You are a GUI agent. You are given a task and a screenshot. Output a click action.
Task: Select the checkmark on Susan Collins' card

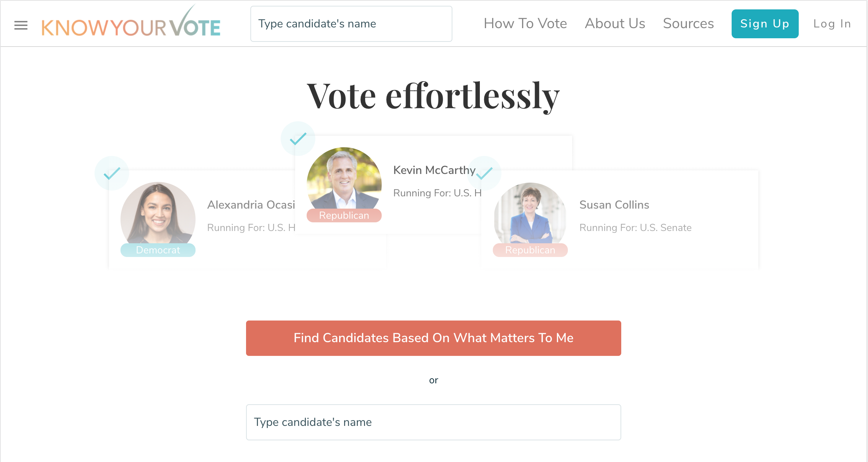(485, 173)
